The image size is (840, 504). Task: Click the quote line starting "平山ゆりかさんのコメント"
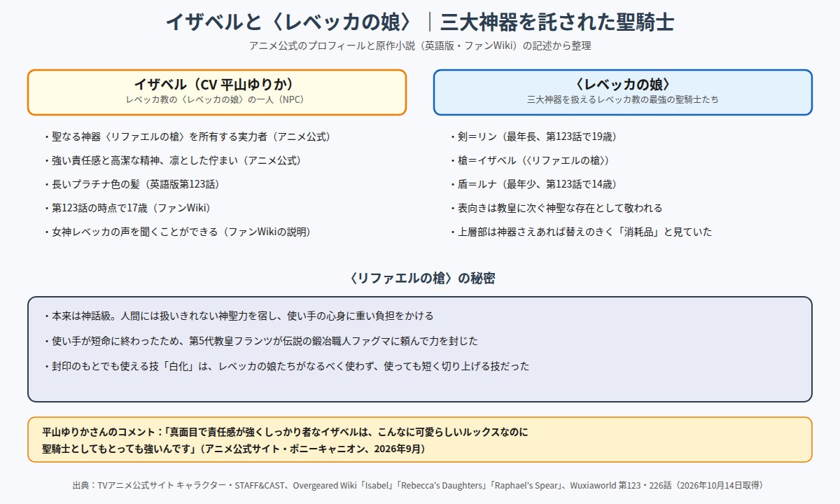(285, 433)
